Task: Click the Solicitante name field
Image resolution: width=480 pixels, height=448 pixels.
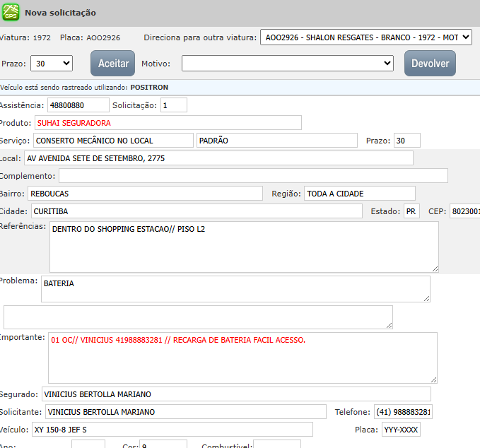Action: pos(185,412)
